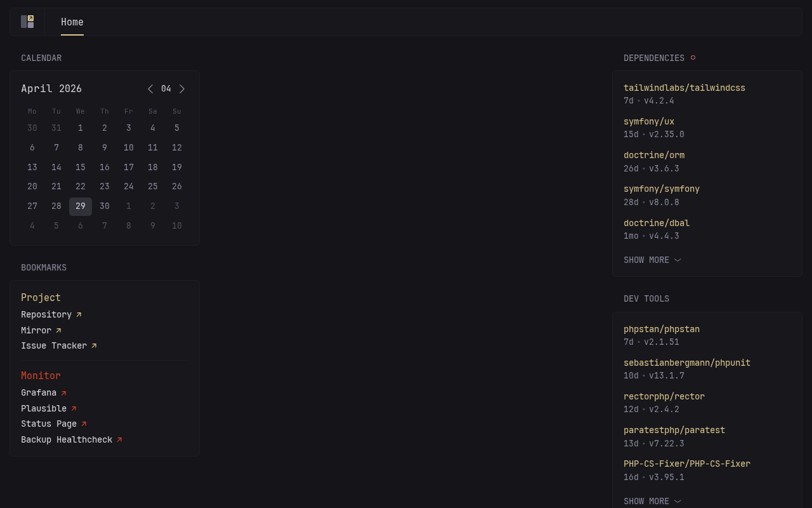Click arrow icon beside Backup Healthcheck
Image resolution: width=812 pixels, height=508 pixels.
pyautogui.click(x=119, y=439)
